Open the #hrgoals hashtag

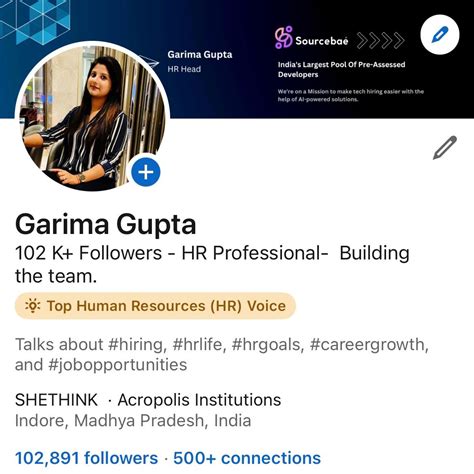pos(267,344)
